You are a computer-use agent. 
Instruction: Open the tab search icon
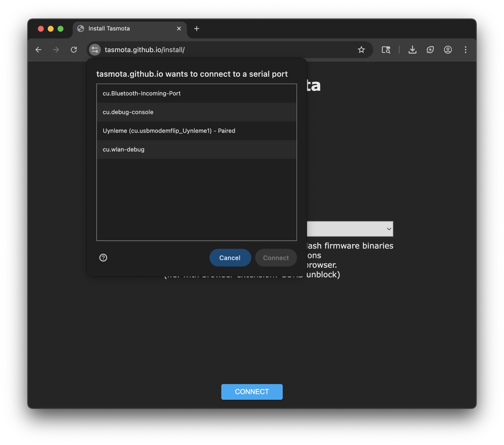coord(386,50)
